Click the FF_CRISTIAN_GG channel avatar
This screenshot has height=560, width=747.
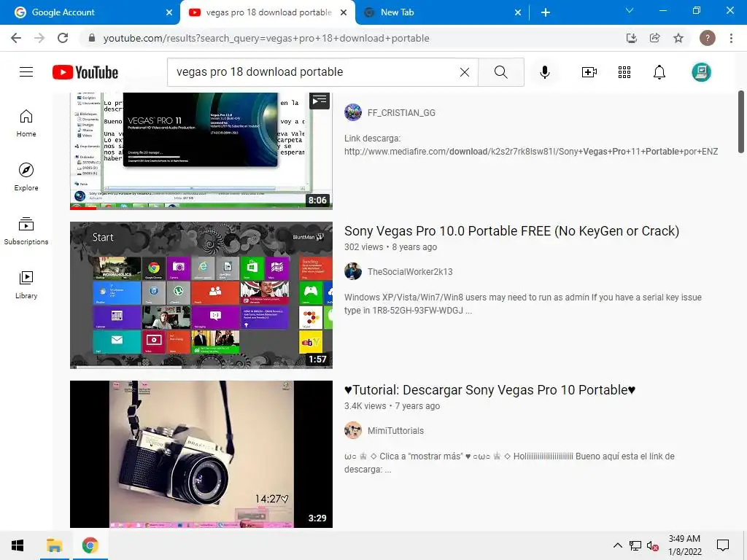[353, 112]
